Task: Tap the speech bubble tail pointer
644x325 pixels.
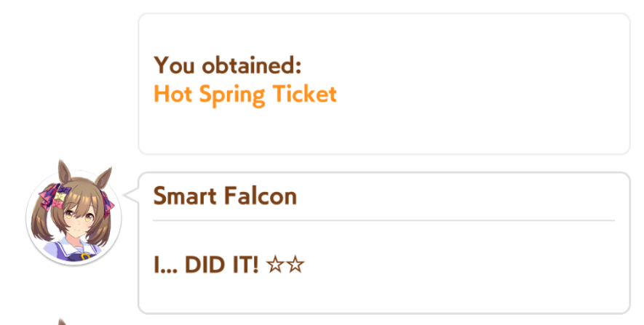Action: click(x=132, y=196)
